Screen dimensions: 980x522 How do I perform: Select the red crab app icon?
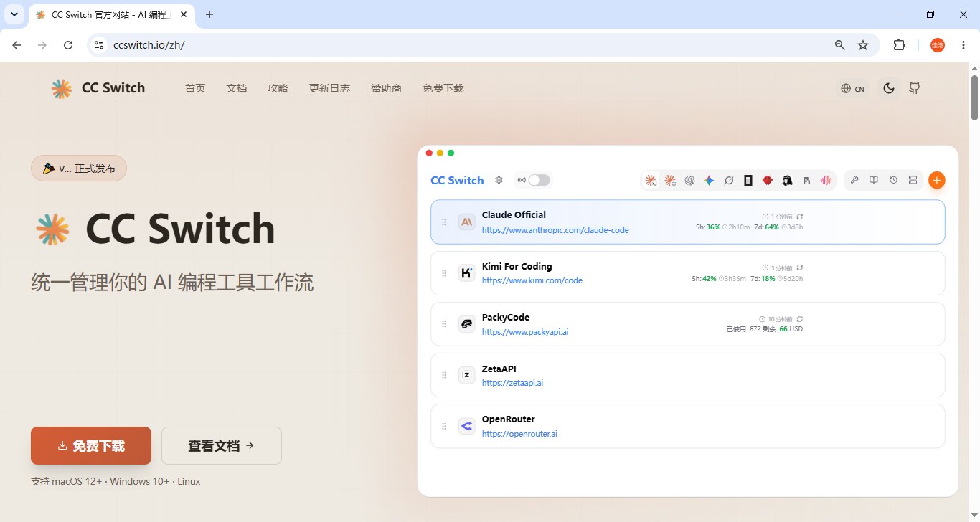[768, 181]
